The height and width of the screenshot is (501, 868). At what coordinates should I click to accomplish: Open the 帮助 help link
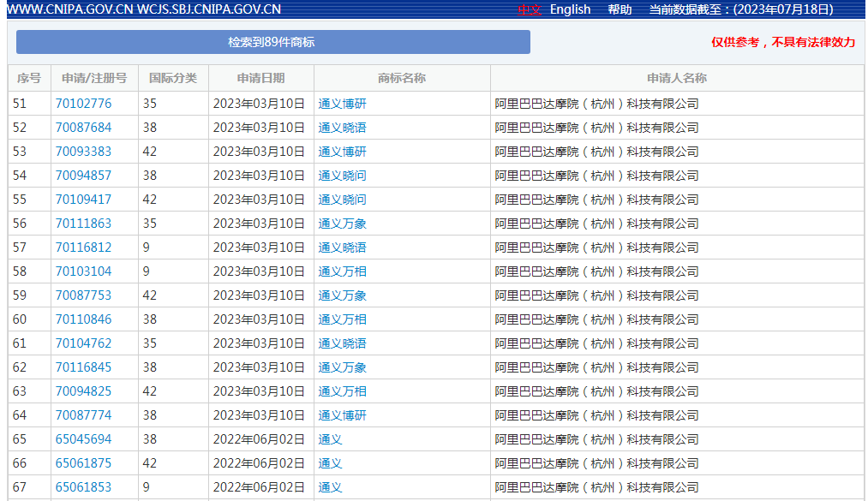click(620, 9)
